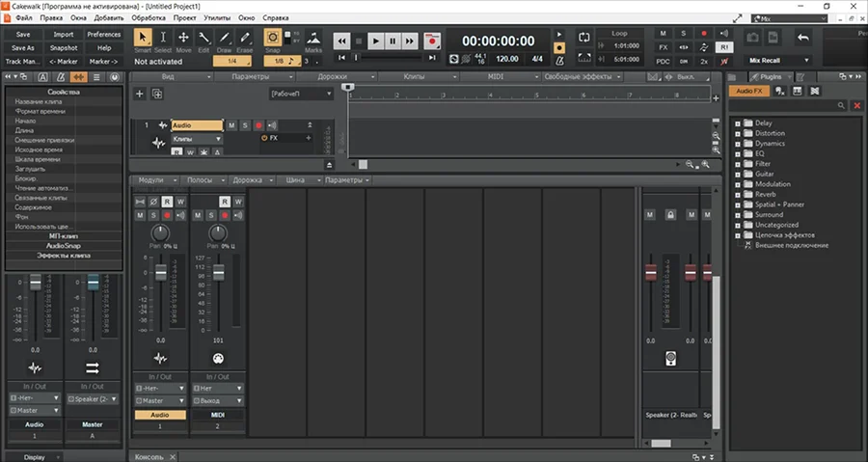868x462 pixels.
Task: Select the Draw pencil tool
Action: click(x=224, y=37)
